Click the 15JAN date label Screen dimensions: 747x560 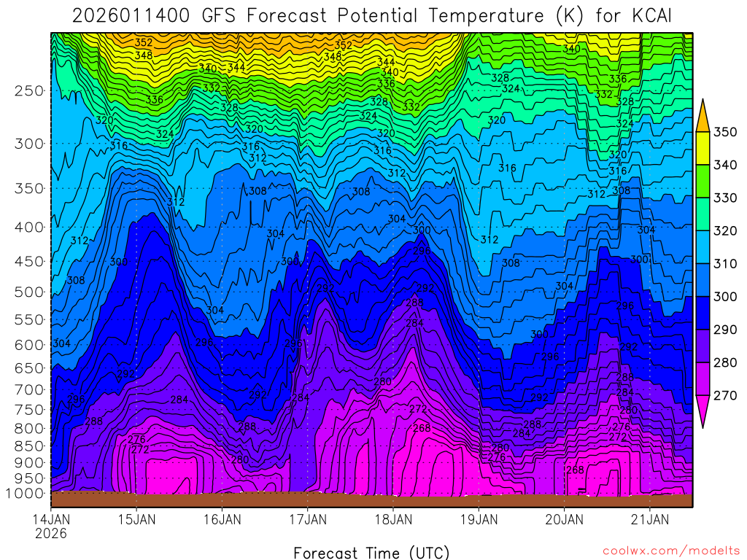[136, 519]
